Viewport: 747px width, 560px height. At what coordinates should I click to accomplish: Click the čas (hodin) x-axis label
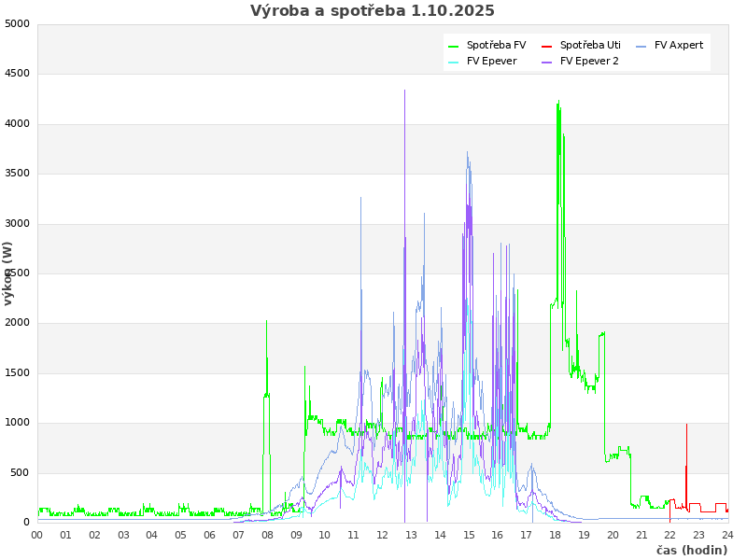pos(691,551)
